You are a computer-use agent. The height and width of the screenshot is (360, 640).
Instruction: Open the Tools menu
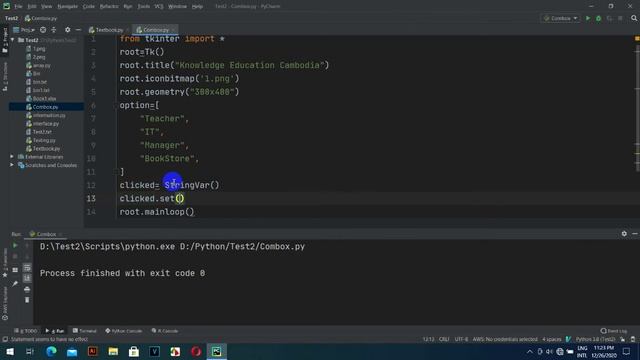click(x=143, y=7)
